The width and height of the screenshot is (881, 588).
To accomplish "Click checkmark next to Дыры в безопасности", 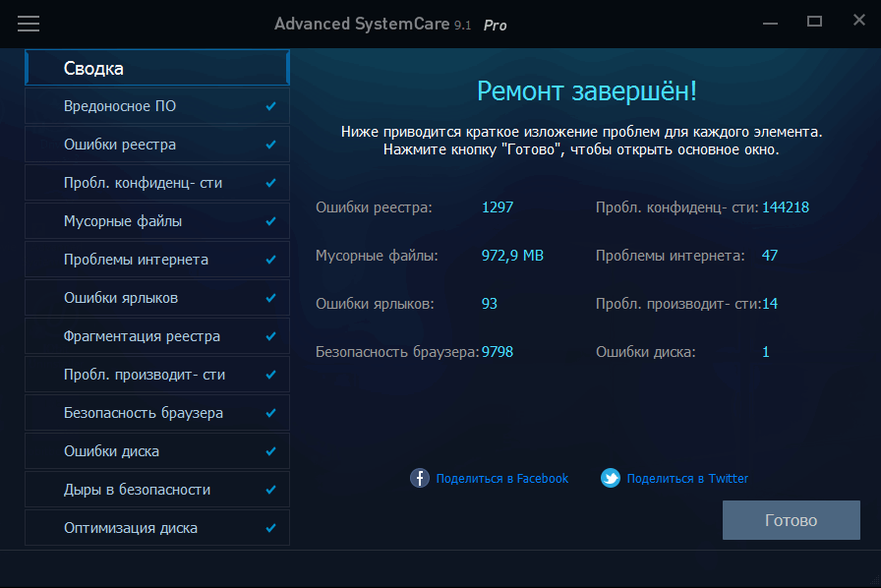I will 270,489.
